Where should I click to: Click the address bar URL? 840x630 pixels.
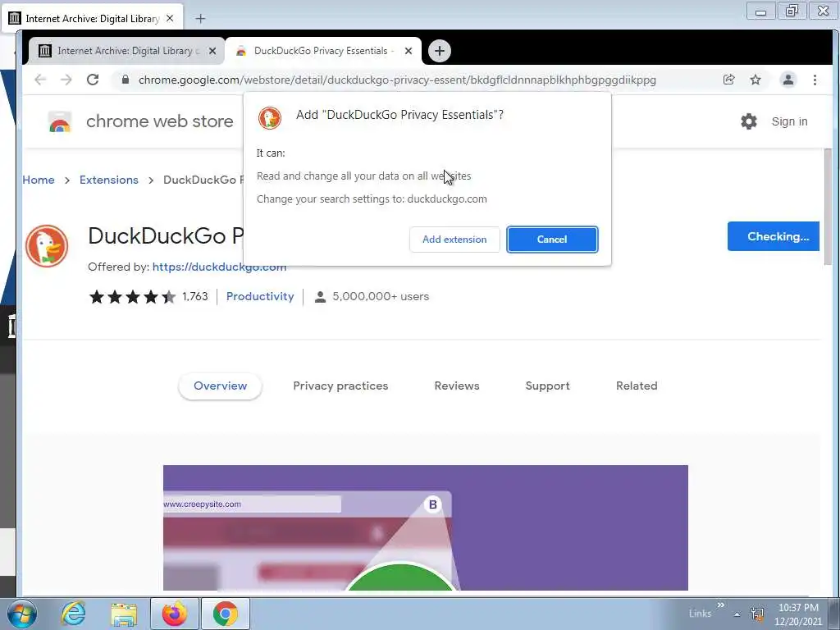397,80
